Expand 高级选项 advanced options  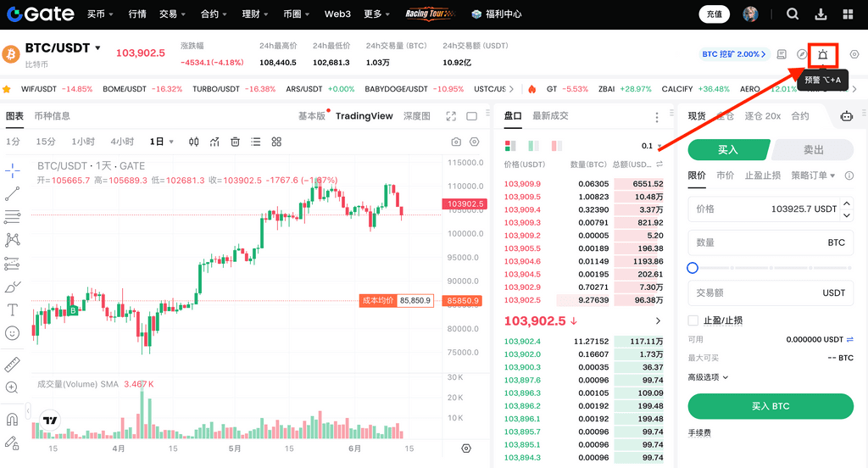(708, 376)
